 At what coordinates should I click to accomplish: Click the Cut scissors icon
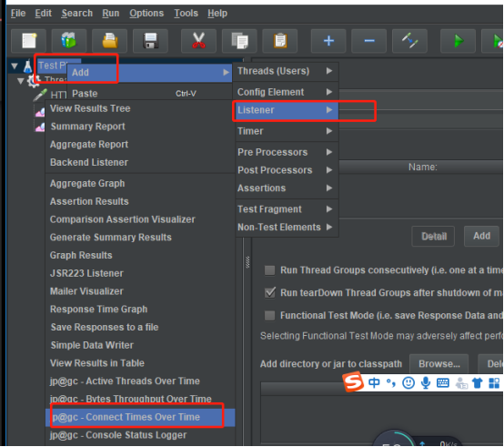tap(198, 41)
